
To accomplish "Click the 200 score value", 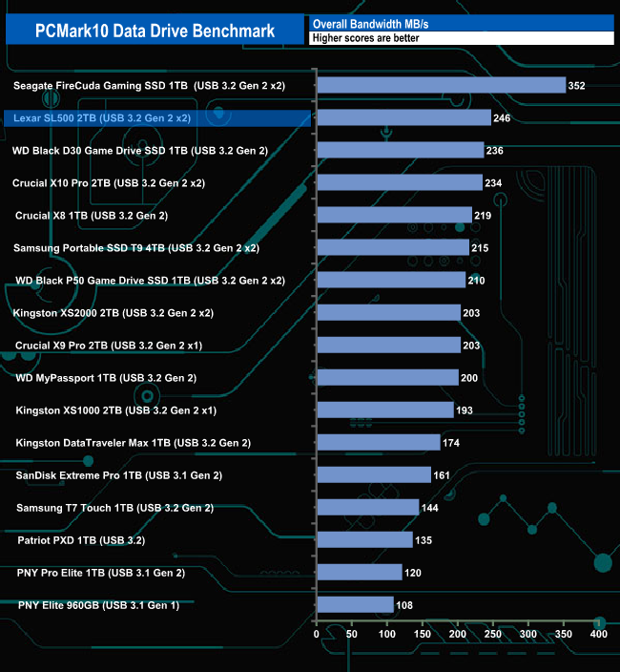I will [469, 378].
